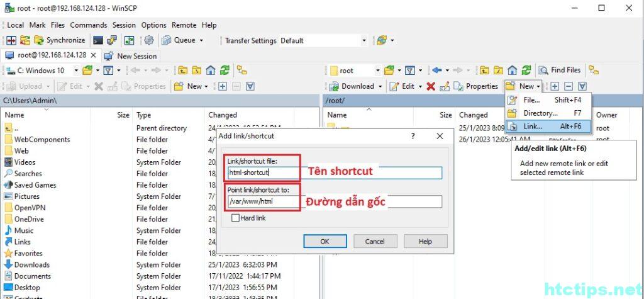Choose File... from the New menu
The height and width of the screenshot is (299, 644).
pos(548,100)
